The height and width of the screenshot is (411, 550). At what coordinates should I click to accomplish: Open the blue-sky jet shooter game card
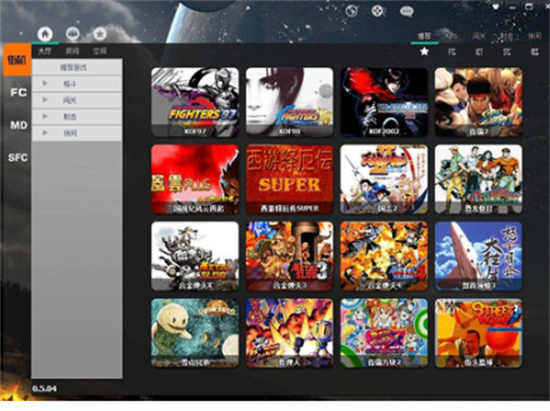click(478, 256)
